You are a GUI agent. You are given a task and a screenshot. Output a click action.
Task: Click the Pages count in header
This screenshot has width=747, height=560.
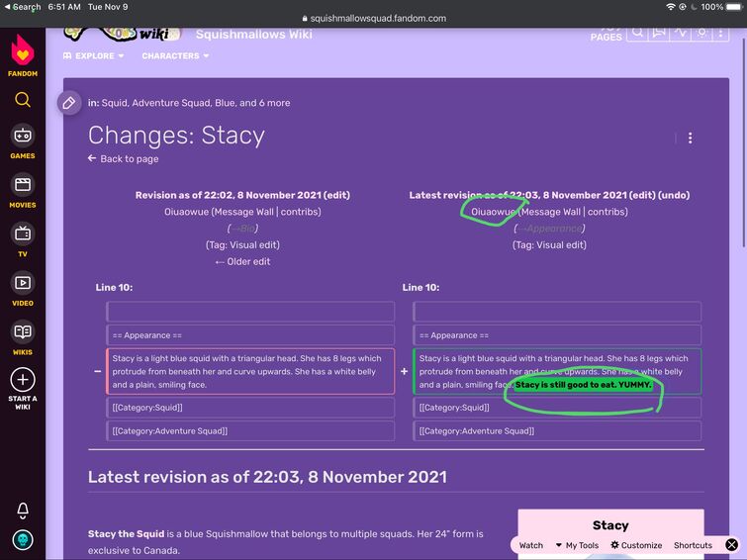click(606, 34)
